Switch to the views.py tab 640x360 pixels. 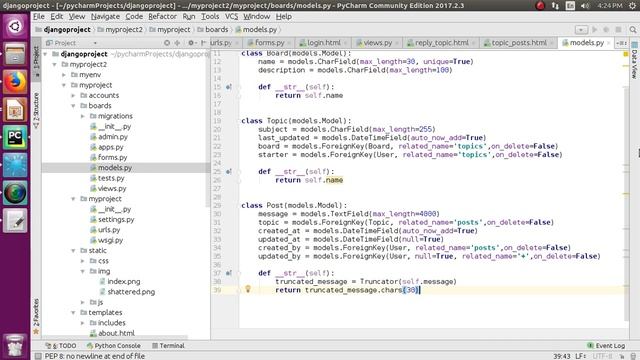[x=378, y=42]
